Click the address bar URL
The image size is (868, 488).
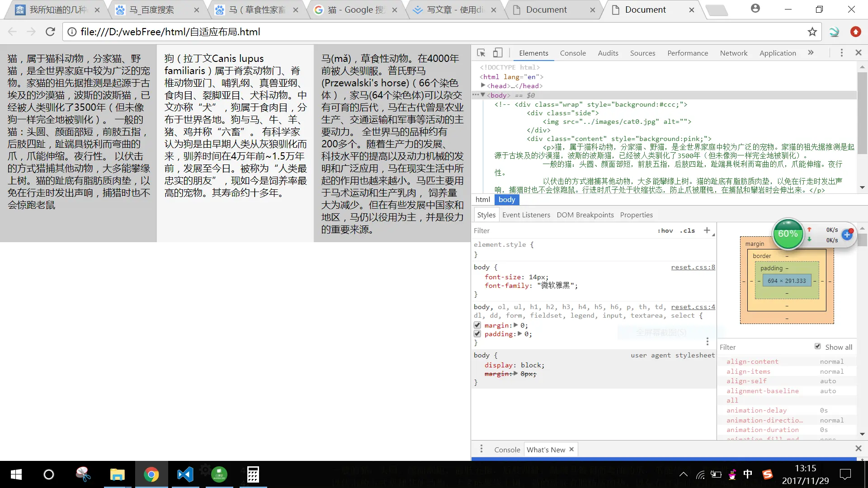click(170, 32)
